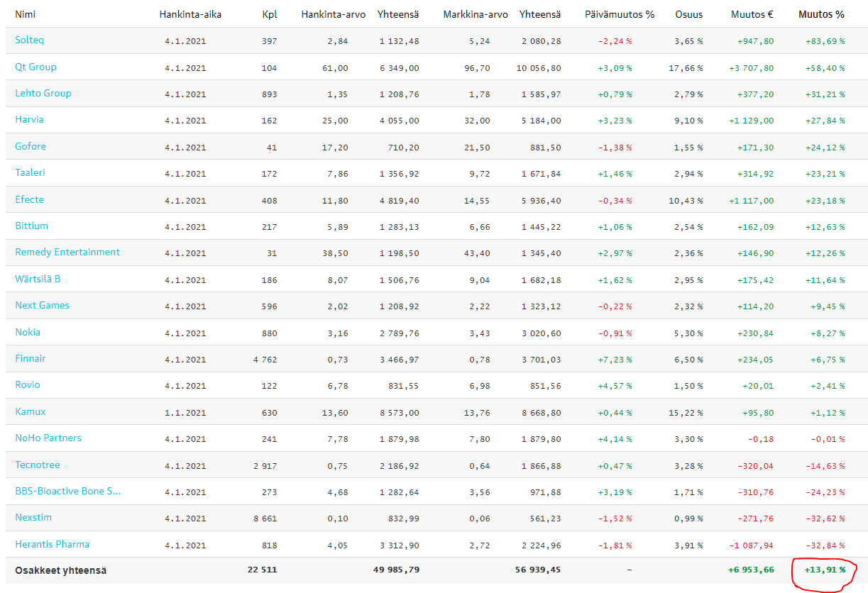The height and width of the screenshot is (593, 868).
Task: Select Efecte share value 10,43 %
Action: click(x=686, y=201)
